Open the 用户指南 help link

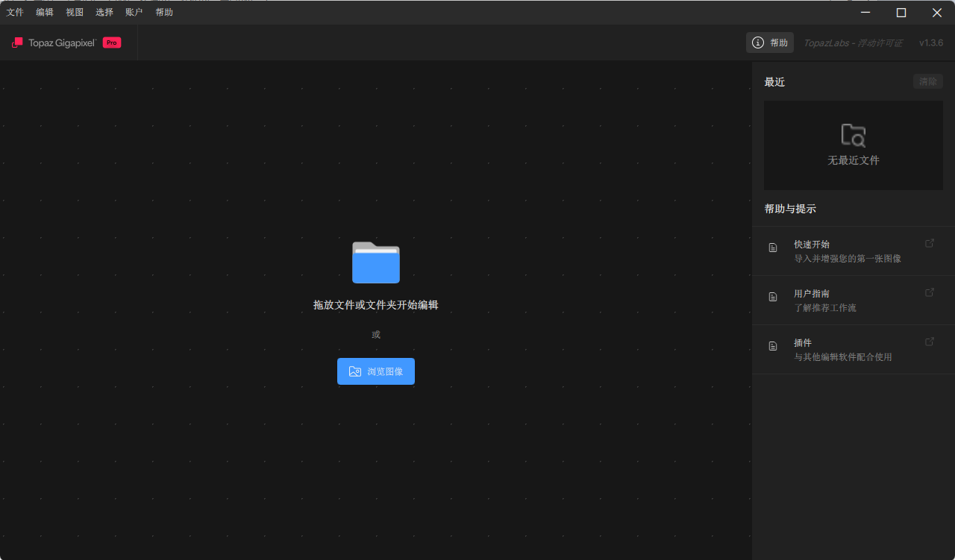coord(854,301)
